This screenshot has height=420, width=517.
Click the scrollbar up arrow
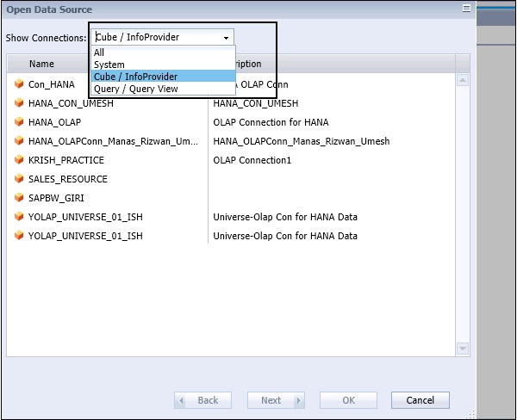(463, 80)
